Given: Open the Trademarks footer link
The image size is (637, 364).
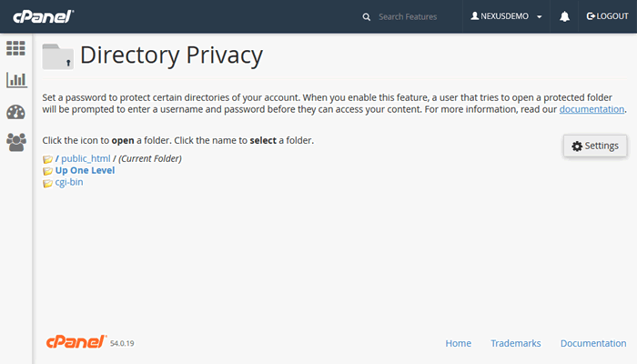Looking at the screenshot, I should click(x=515, y=343).
